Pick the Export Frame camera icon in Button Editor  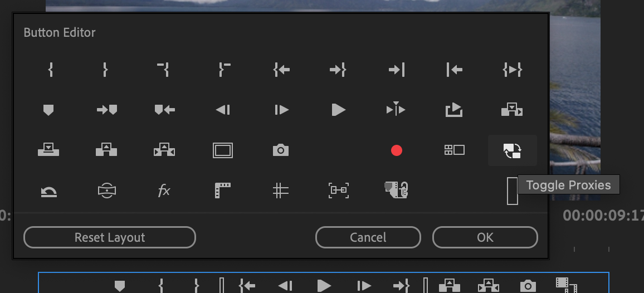pos(281,150)
